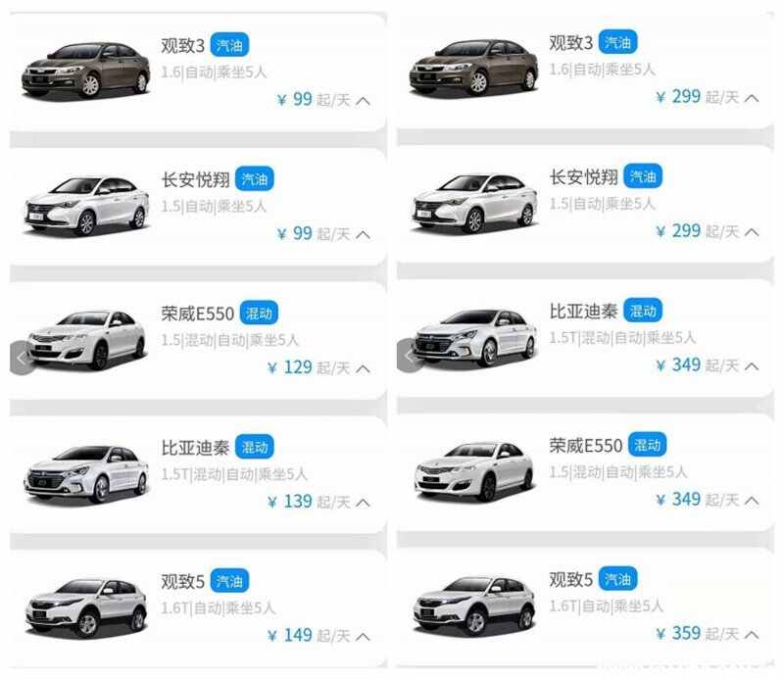Click 汽油 tag on ¥99 长安悦翔
Screen dimensions: 784x679
(255, 178)
